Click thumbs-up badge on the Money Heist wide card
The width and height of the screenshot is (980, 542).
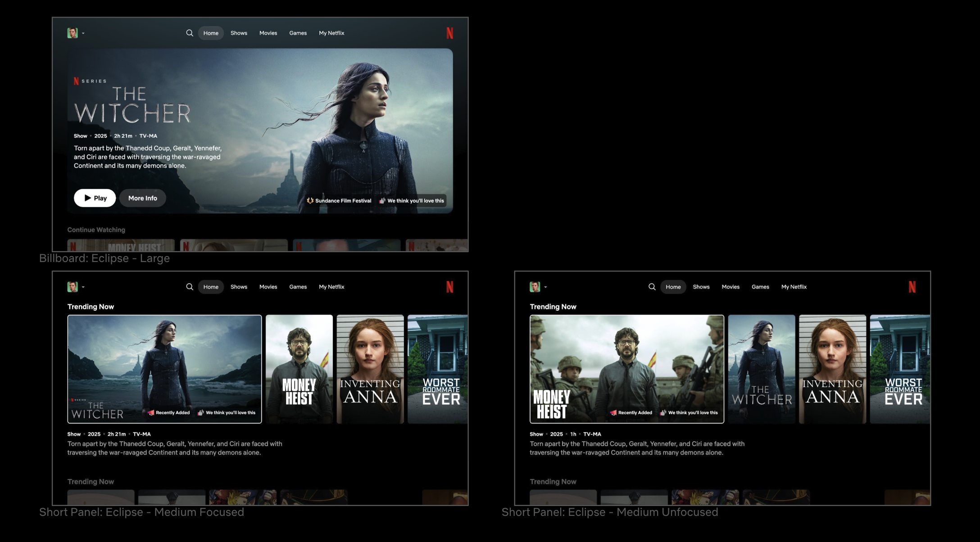pyautogui.click(x=689, y=413)
